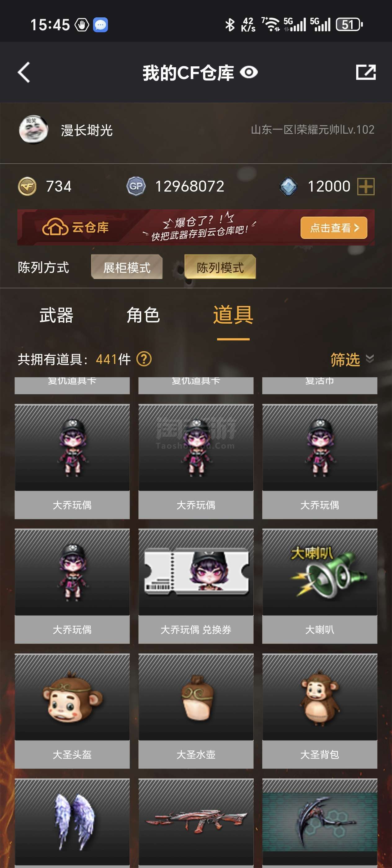The height and width of the screenshot is (868, 392).
Task: Tap the diamond currency icon
Action: [288, 186]
